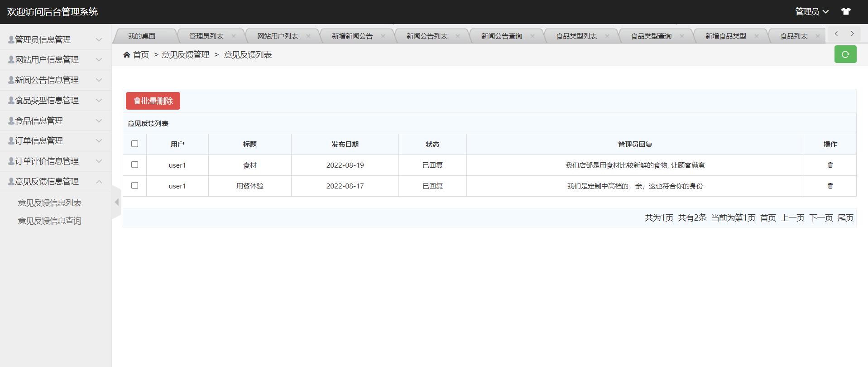Click the 食材 title cell

coord(250,165)
